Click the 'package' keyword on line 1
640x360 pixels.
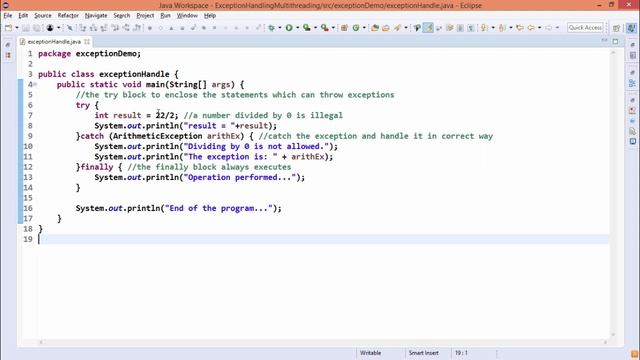tap(54, 54)
